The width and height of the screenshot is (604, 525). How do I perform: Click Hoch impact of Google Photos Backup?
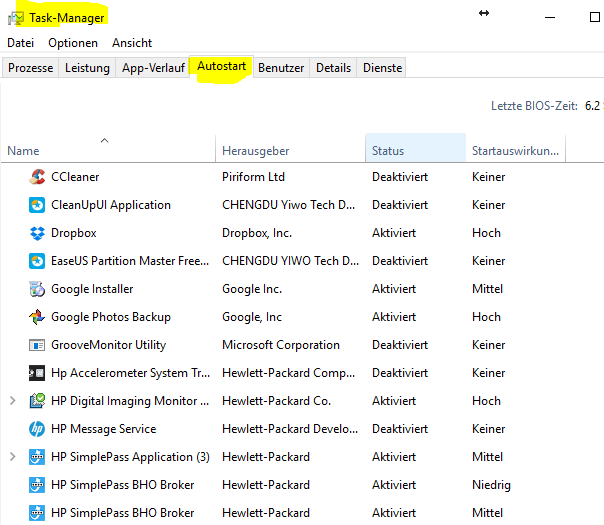(x=487, y=317)
